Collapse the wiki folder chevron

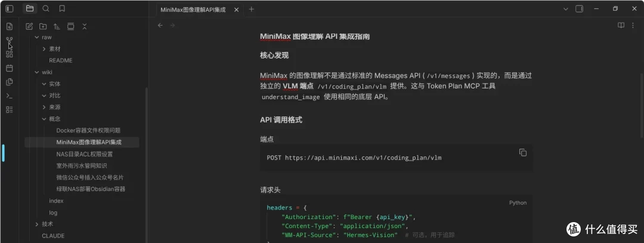tap(37, 72)
